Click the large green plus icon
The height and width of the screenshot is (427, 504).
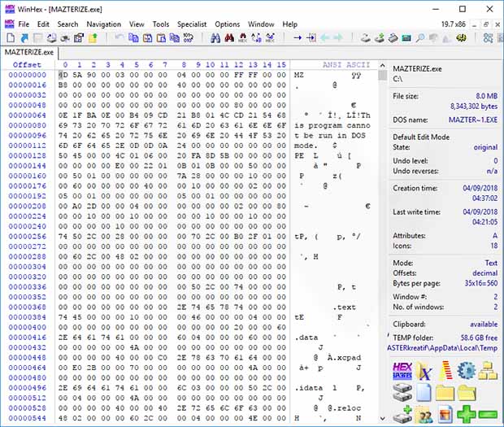(x=467, y=415)
